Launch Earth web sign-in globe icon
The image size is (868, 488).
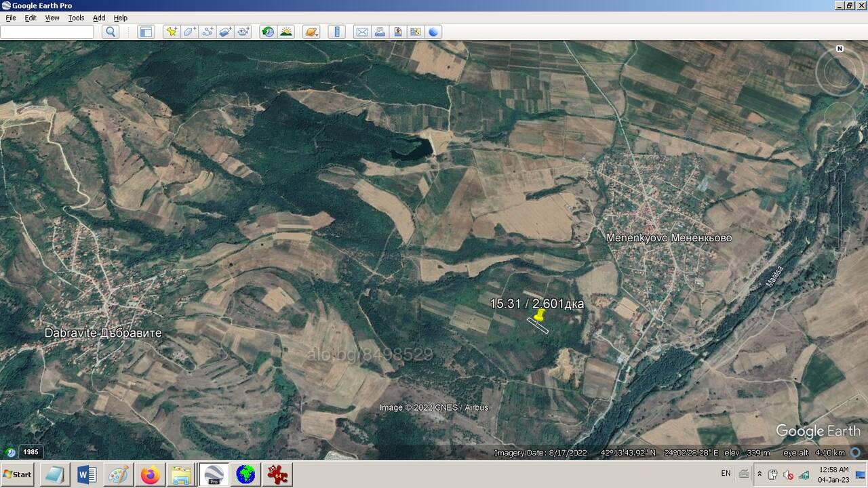(433, 32)
